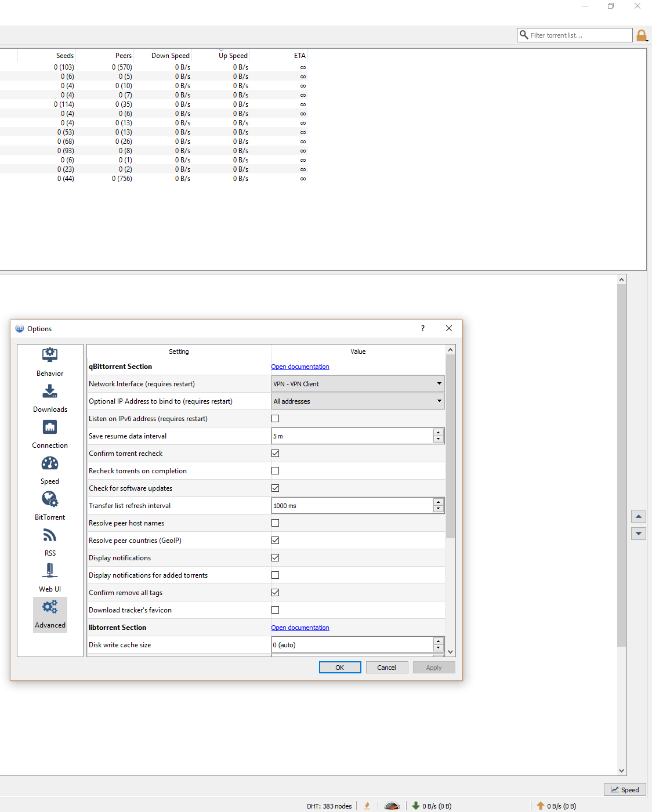Enable Listen on IPv6 address checkbox
The image size is (652, 812).
[x=276, y=419]
